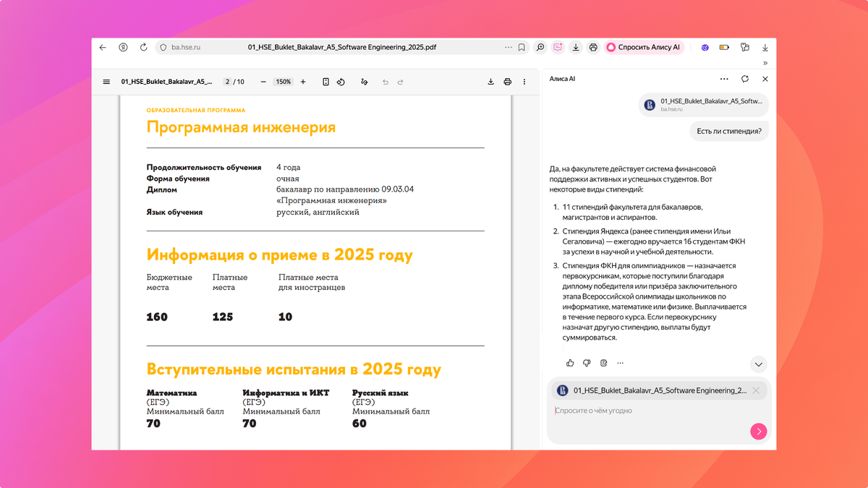The image size is (868, 488).
Task: Restart the Alice AI chat
Action: click(745, 79)
